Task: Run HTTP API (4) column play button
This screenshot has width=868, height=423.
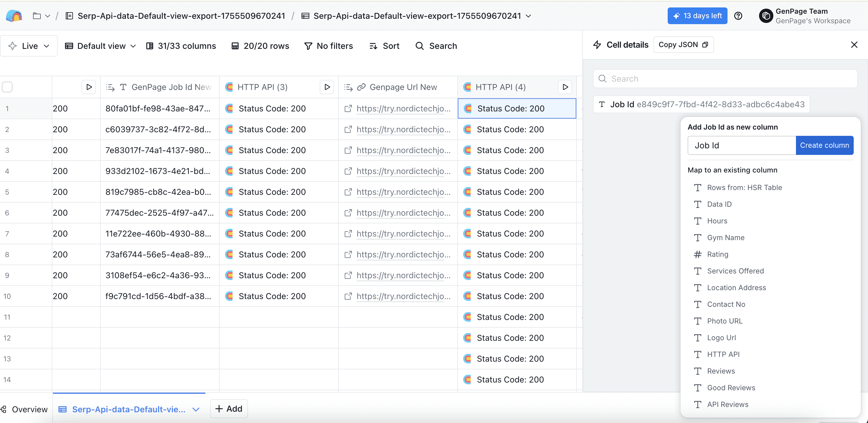Action: (565, 87)
